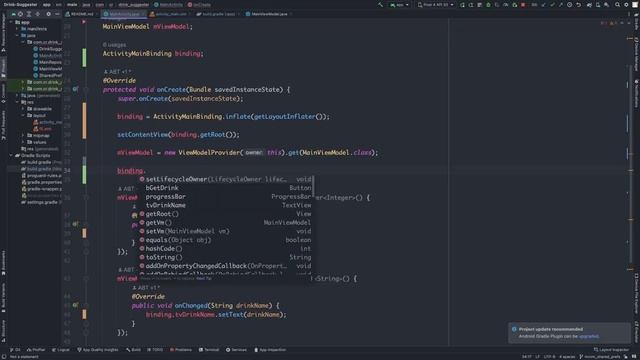Open the Pixel device selector dropdown
The width and height of the screenshot is (640, 360).
click(x=436, y=5)
